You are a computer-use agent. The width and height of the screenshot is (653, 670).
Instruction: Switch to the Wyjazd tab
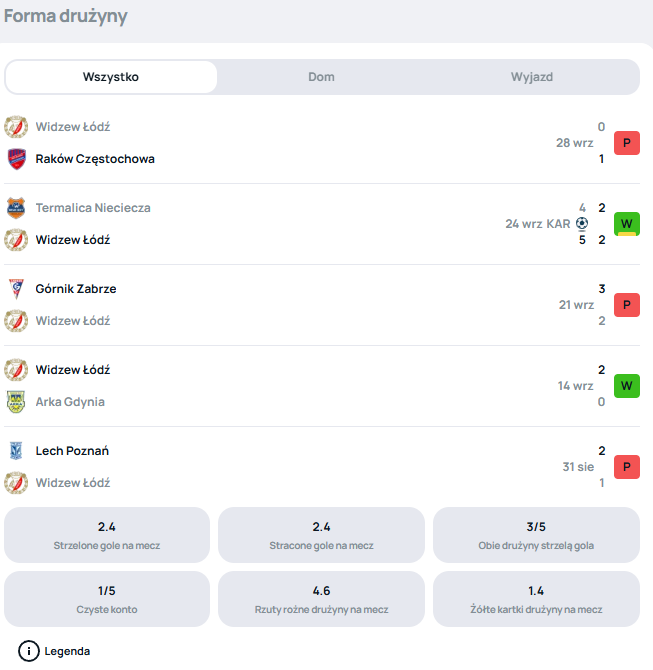coord(532,77)
